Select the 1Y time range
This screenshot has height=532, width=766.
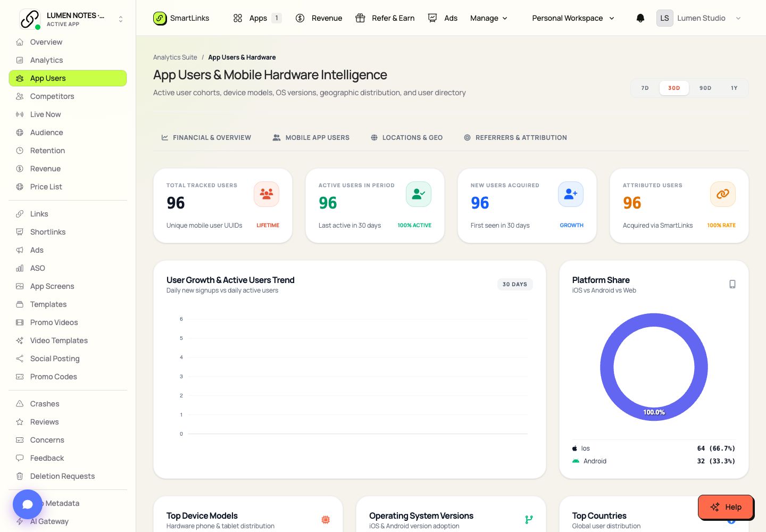pyautogui.click(x=734, y=88)
